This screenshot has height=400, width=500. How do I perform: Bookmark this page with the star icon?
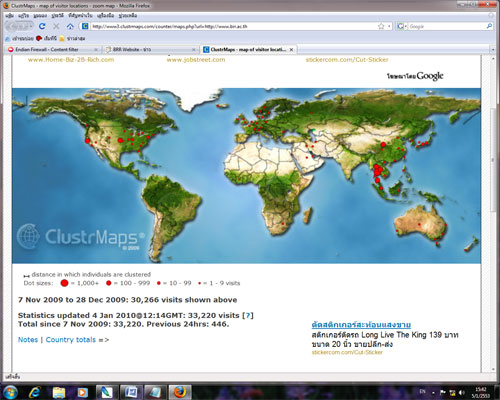tap(381, 26)
